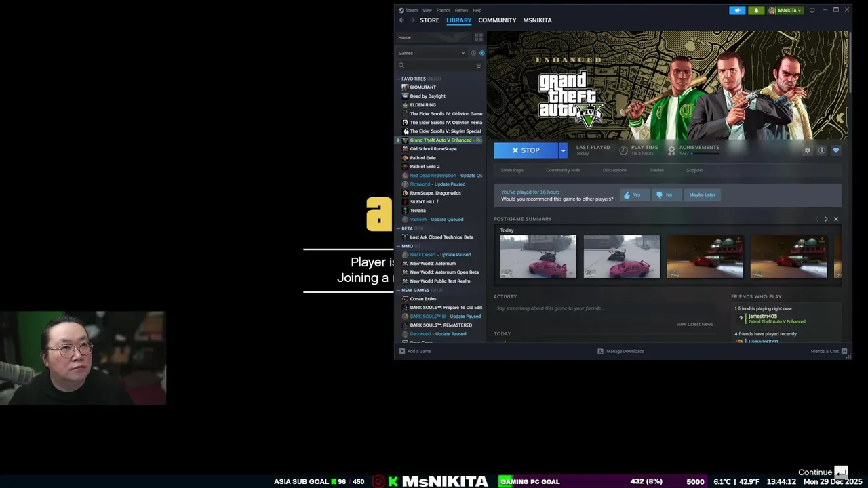Image resolution: width=868 pixels, height=488 pixels.
Task: Open the Community Hub link
Action: 563,170
